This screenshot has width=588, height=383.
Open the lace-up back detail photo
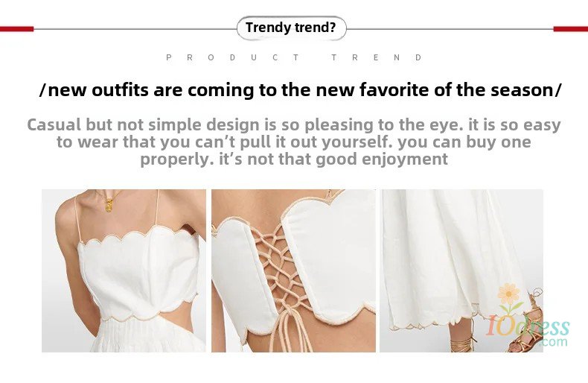[x=293, y=270]
